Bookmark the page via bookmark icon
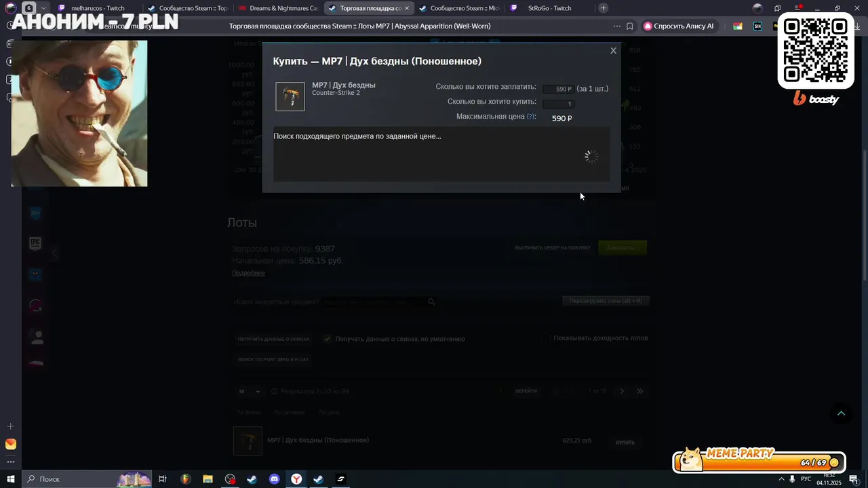Screen dimensions: 868x488 (x=630, y=26)
